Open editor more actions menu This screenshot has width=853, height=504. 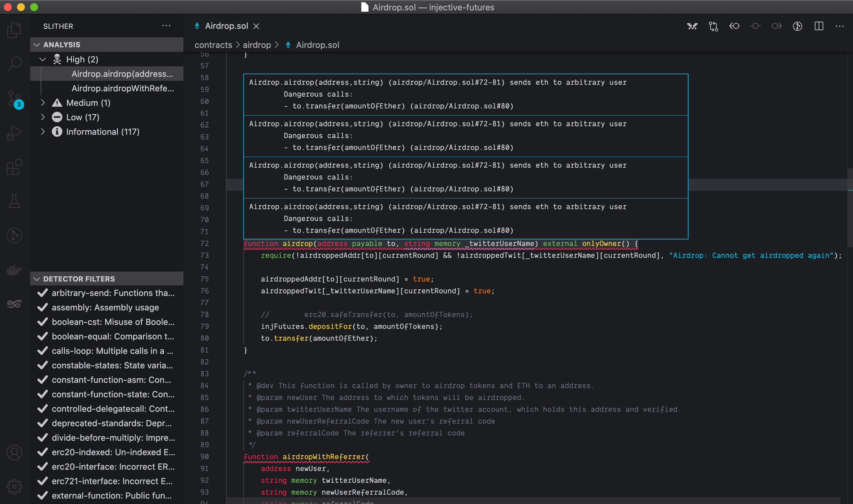tap(840, 26)
